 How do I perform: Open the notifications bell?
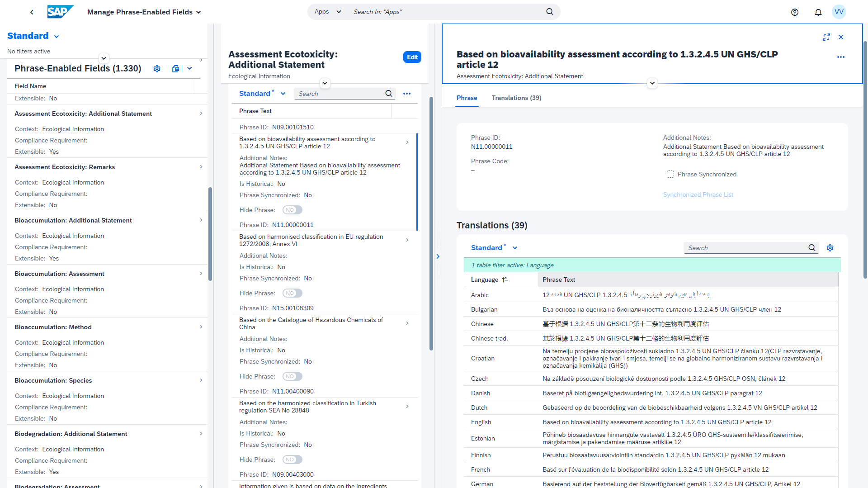[x=818, y=12]
